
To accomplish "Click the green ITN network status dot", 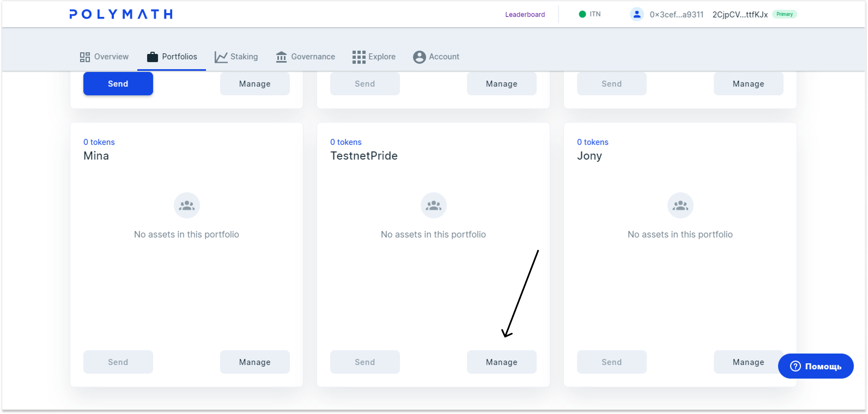I will tap(582, 14).
